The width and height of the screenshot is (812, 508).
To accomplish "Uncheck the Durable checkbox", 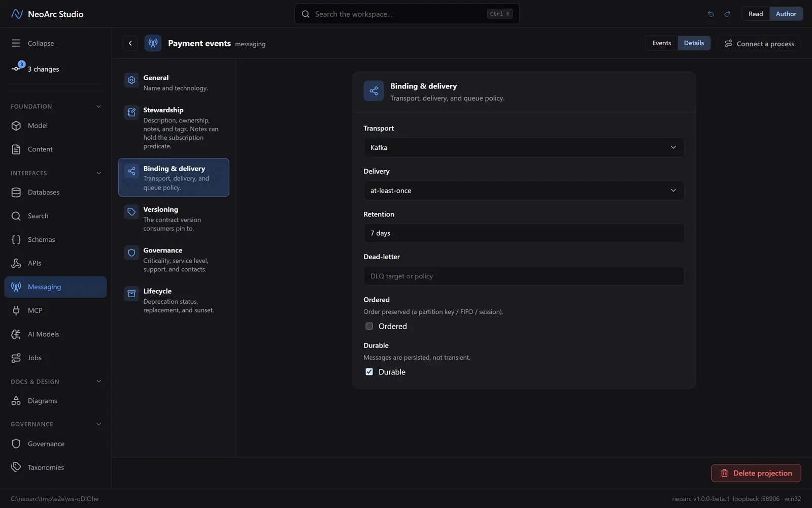I will (x=369, y=372).
